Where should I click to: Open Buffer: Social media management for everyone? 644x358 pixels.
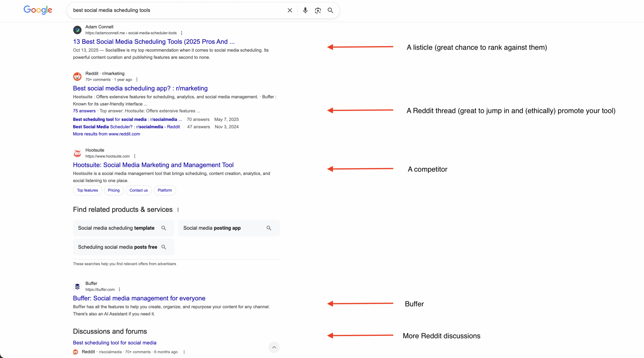[139, 298]
